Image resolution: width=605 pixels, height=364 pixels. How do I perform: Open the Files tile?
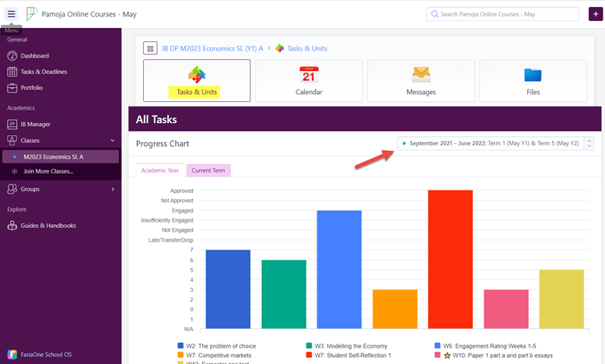pyautogui.click(x=533, y=80)
